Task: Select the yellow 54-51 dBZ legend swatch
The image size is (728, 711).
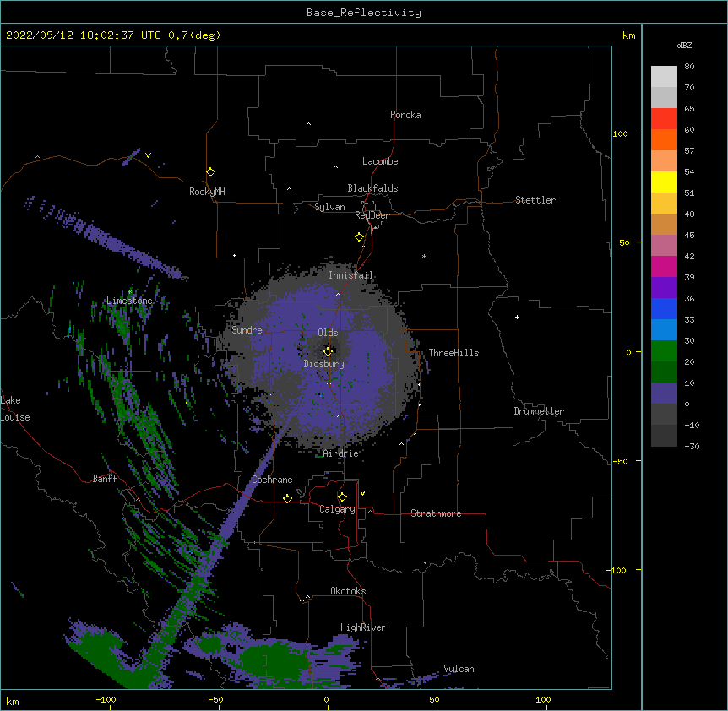Action: [x=664, y=182]
